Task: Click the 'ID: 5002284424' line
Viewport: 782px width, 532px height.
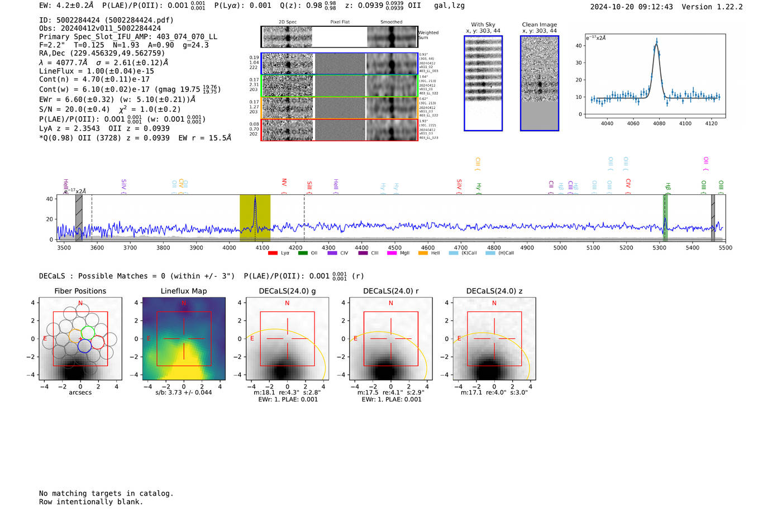Action: tap(106, 20)
